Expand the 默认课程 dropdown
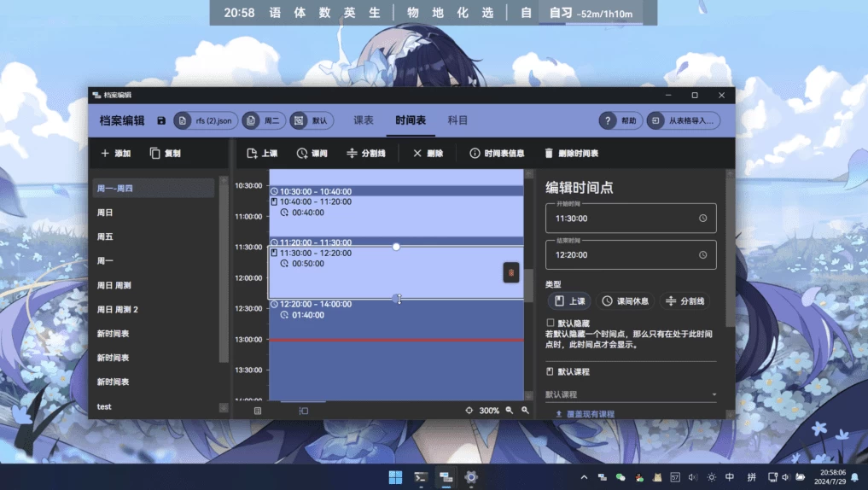 point(631,394)
